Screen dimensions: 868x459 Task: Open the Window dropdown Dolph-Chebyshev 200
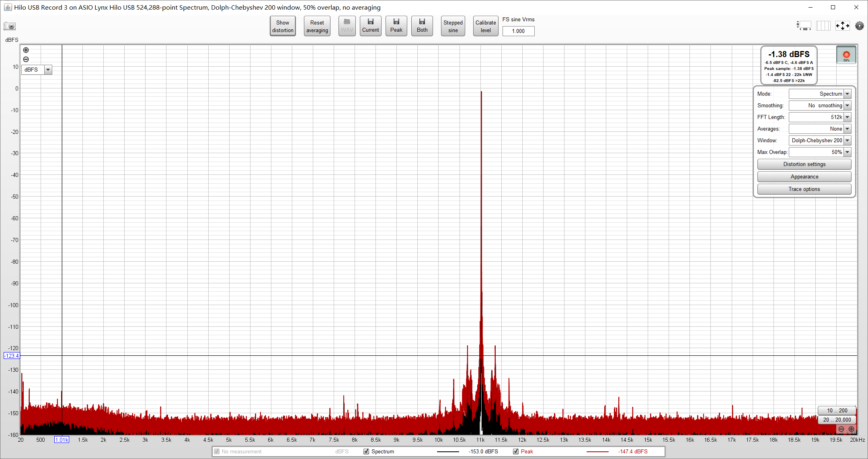pyautogui.click(x=820, y=141)
